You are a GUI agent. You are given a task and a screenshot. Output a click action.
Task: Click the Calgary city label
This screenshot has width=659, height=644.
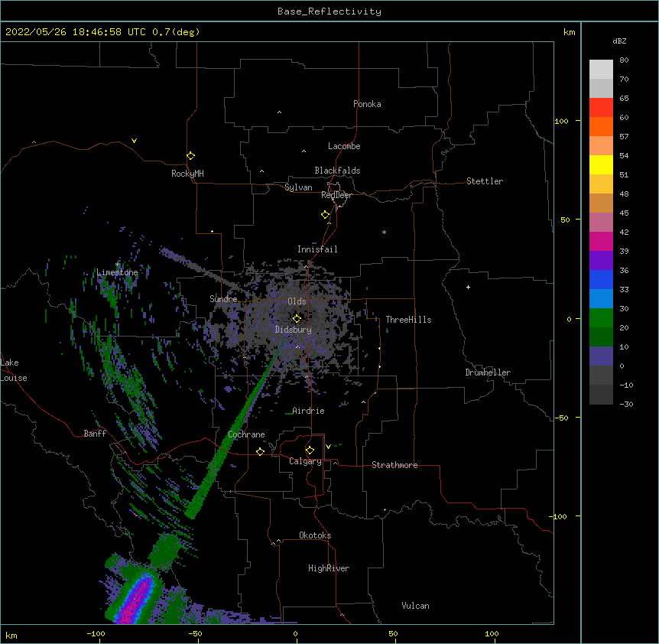[x=305, y=461]
